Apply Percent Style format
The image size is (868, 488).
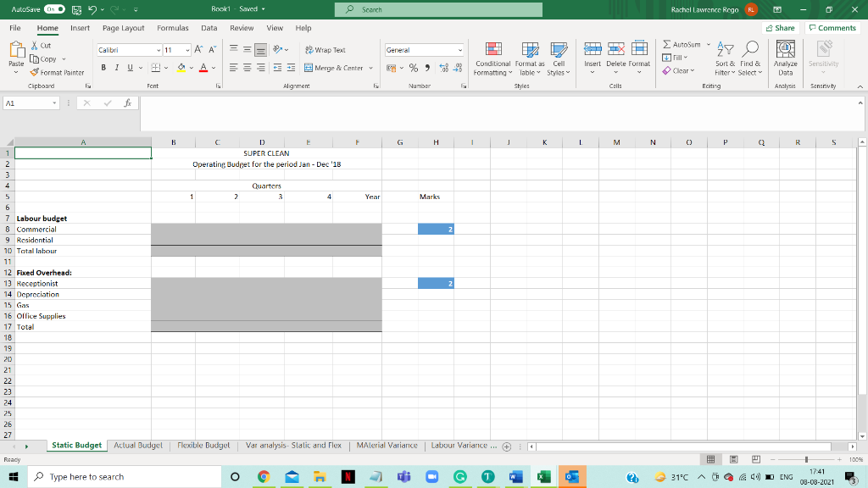click(x=414, y=68)
